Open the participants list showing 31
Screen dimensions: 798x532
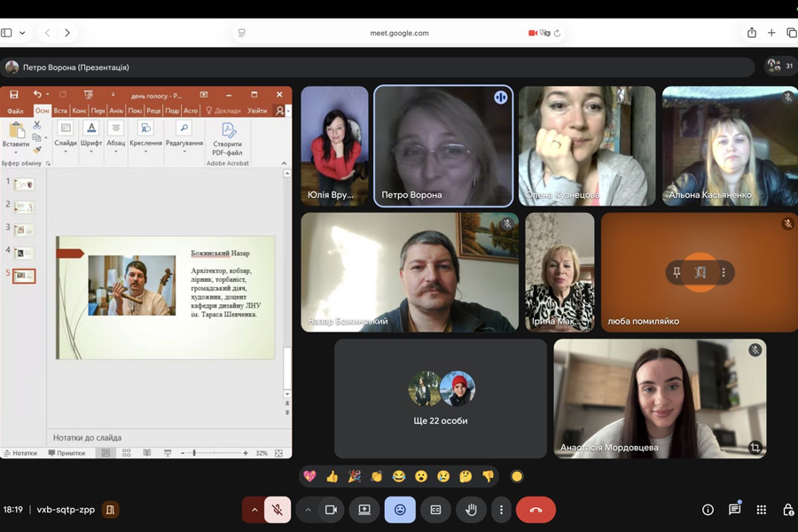pyautogui.click(x=780, y=66)
